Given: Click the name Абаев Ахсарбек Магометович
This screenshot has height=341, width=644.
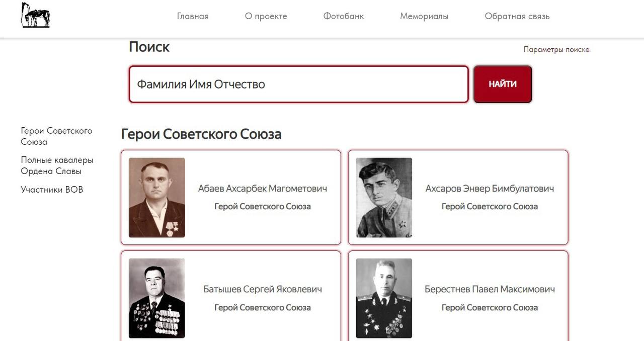Looking at the screenshot, I should [263, 189].
